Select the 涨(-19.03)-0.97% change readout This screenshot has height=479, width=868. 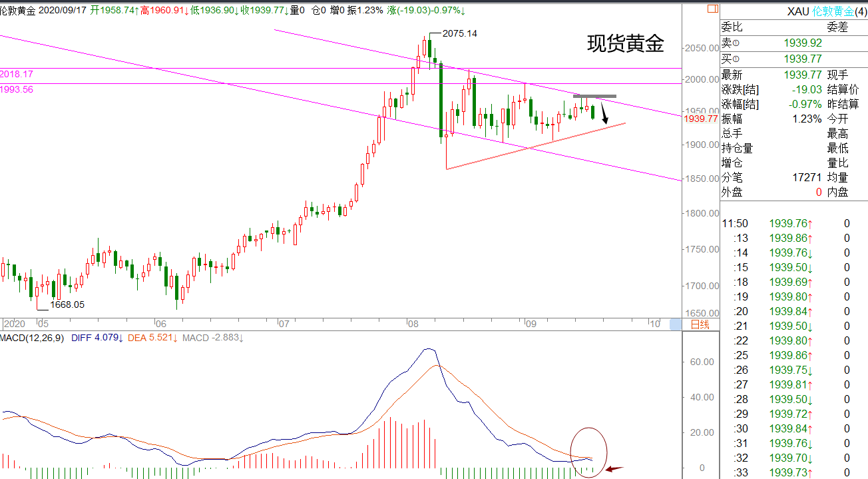click(x=426, y=10)
